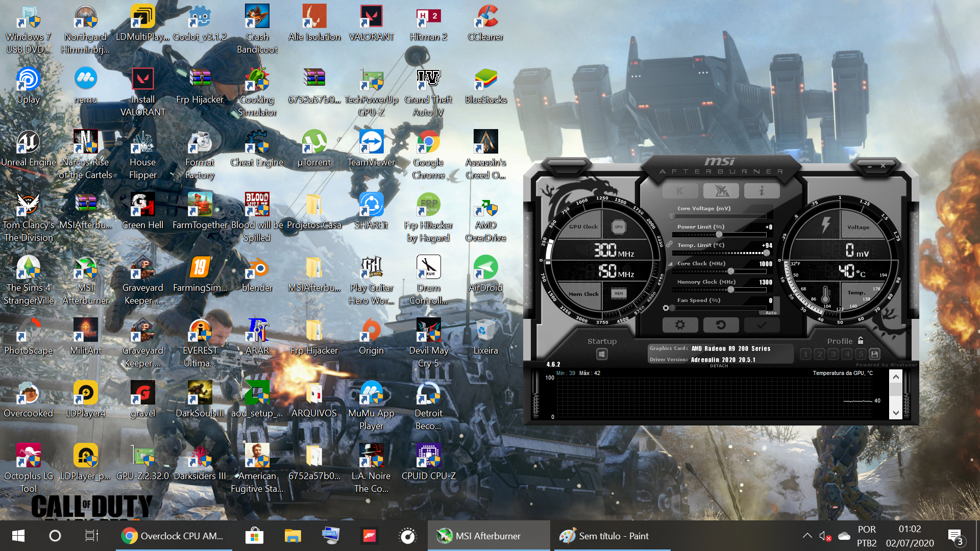Click the Fan Speed (%) slider track
The height and width of the screenshot is (551, 980).
720,308
